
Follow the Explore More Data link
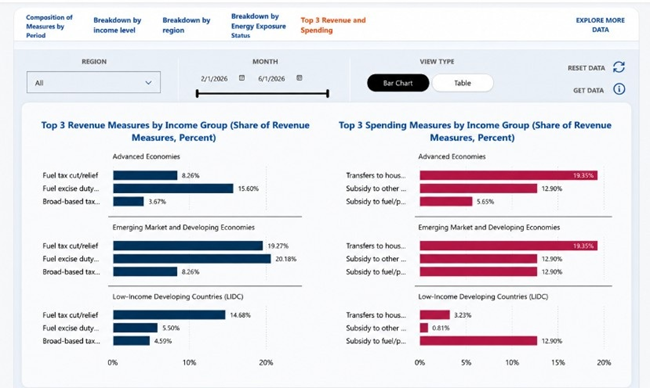600,25
